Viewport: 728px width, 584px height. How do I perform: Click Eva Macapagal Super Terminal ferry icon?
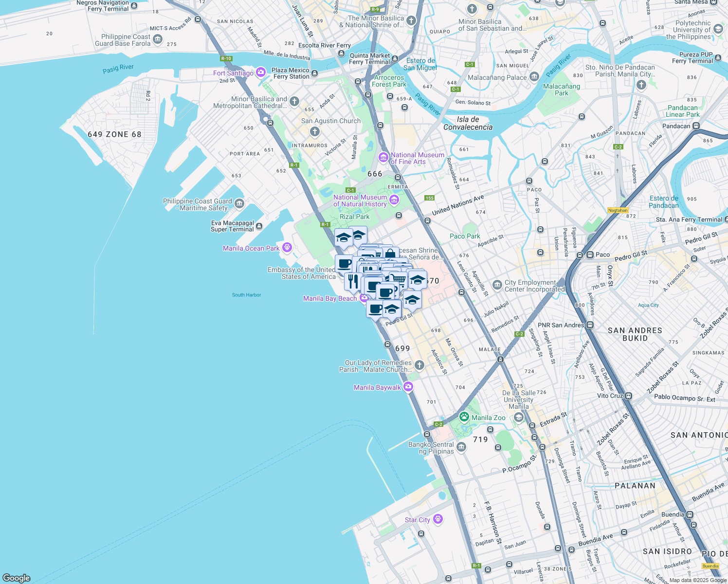[x=259, y=226]
